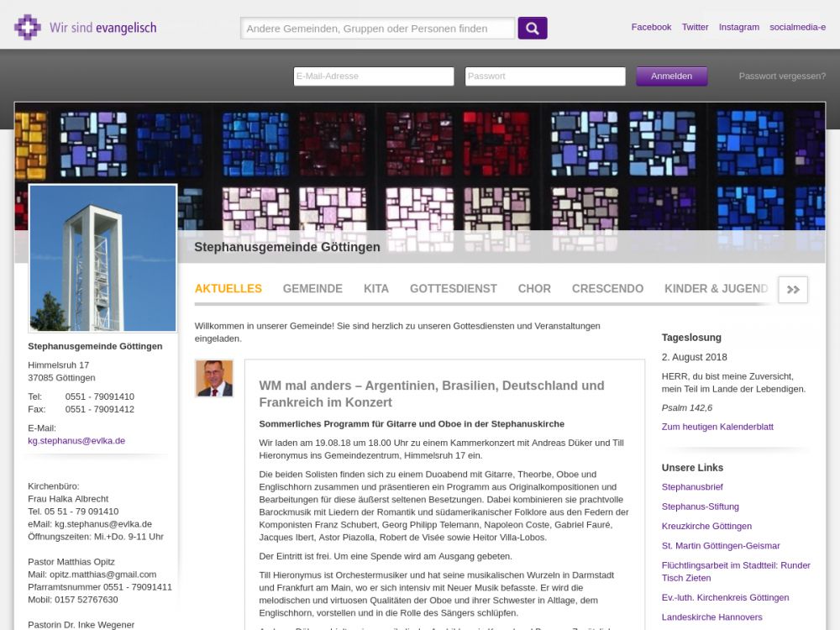Open the church tower profile picture
The width and height of the screenshot is (840, 630).
102,258
